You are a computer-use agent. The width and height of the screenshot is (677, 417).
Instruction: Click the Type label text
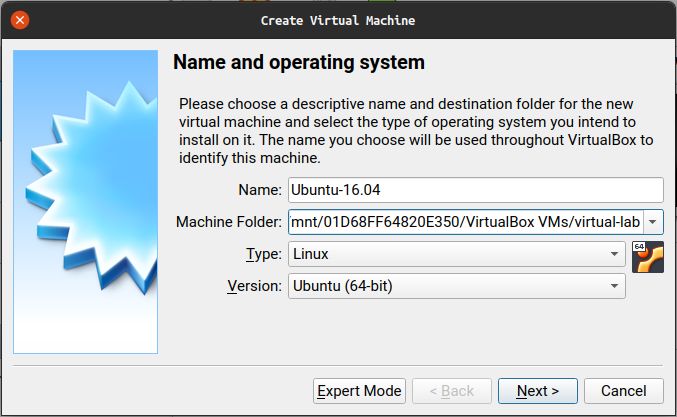264,254
